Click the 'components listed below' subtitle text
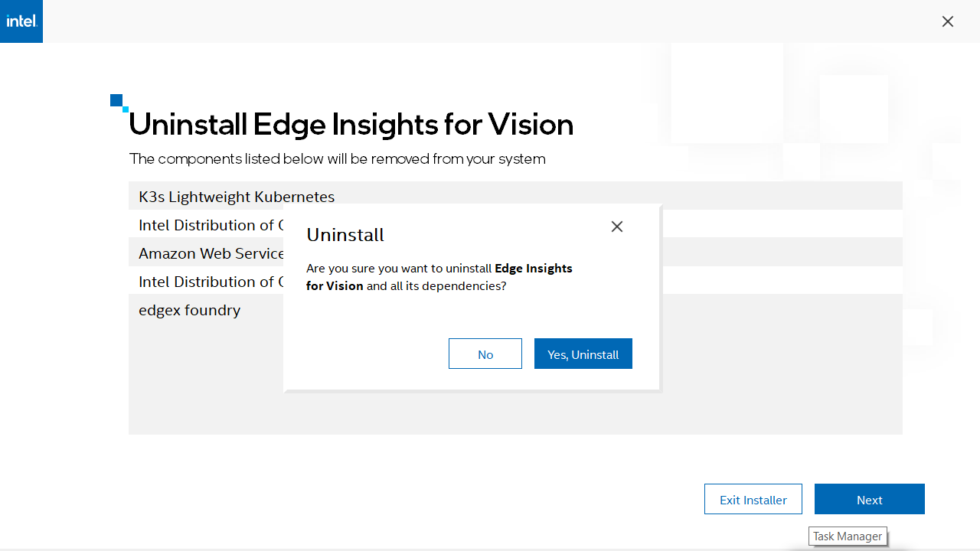This screenshot has width=980, height=551. click(337, 159)
